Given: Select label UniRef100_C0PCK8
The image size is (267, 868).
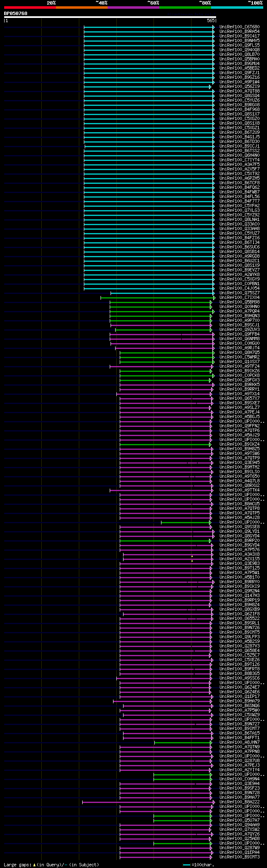Looking at the screenshot, I should click(x=239, y=376).
